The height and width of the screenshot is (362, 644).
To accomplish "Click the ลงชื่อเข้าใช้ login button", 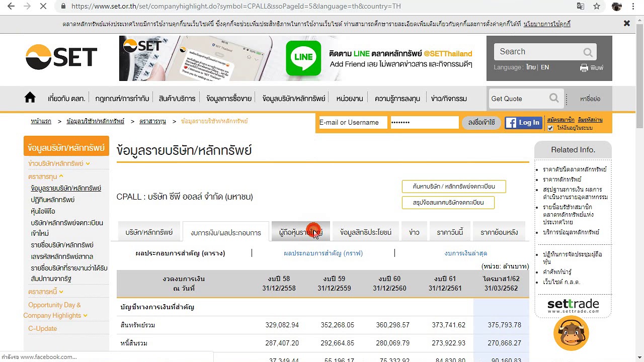I will pos(481,123).
